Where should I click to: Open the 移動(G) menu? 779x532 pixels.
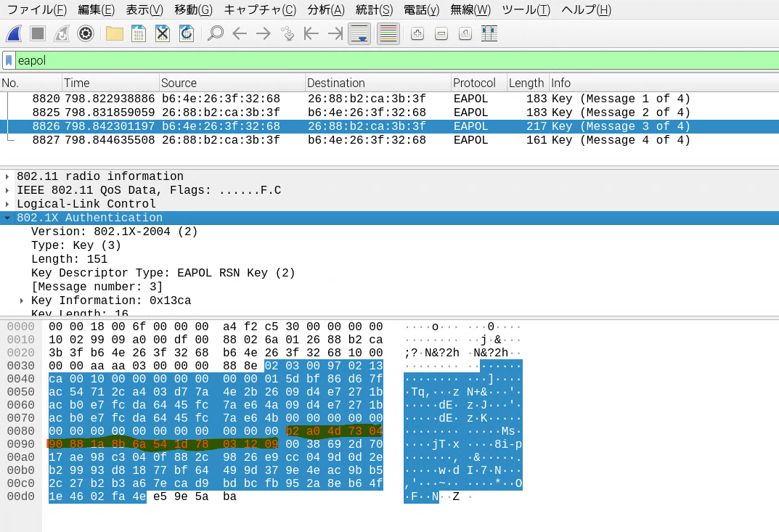tap(193, 10)
